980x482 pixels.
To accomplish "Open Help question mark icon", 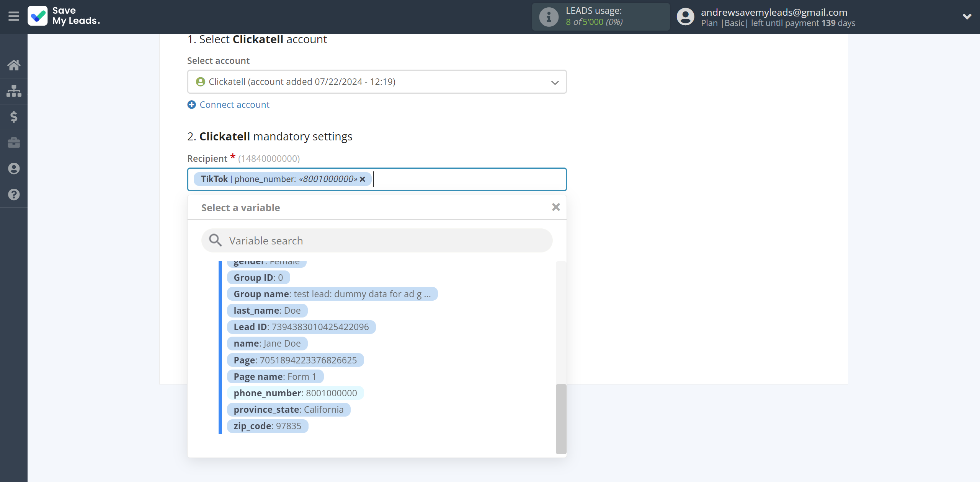I will 14,194.
